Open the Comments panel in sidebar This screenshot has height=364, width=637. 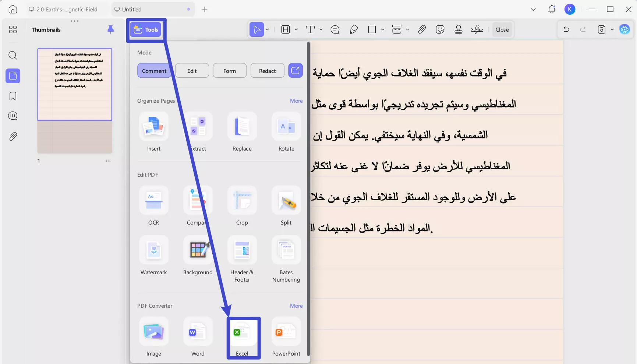(x=13, y=116)
